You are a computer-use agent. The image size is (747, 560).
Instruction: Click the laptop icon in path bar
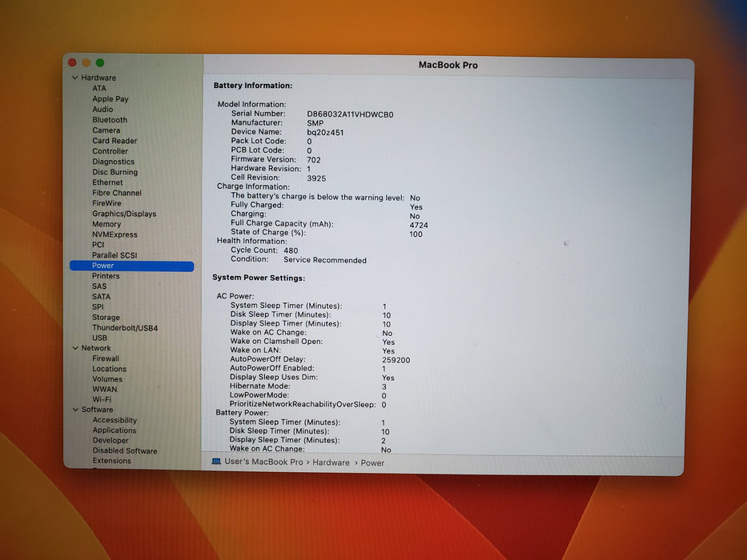216,462
